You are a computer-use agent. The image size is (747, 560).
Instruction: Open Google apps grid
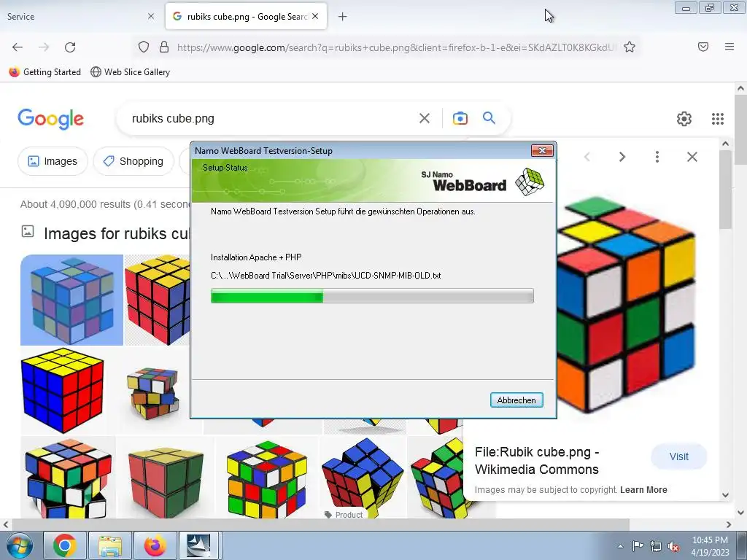click(x=718, y=119)
